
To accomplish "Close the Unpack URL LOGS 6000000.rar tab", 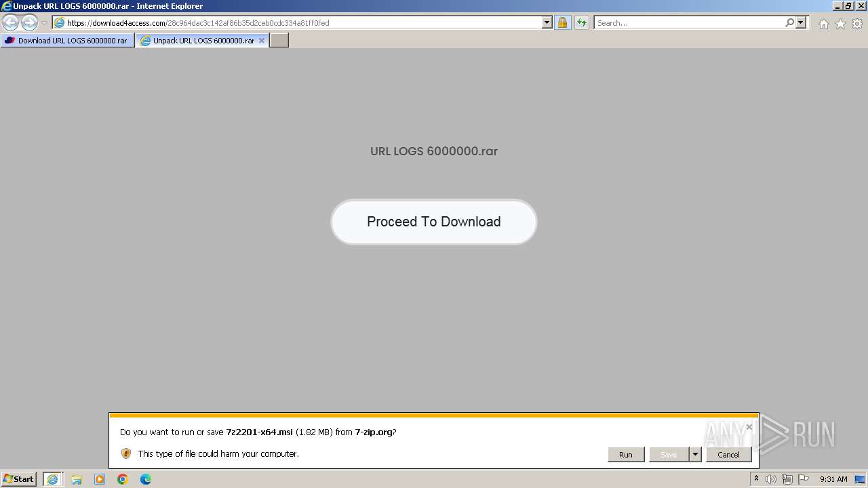I will pyautogui.click(x=262, y=41).
